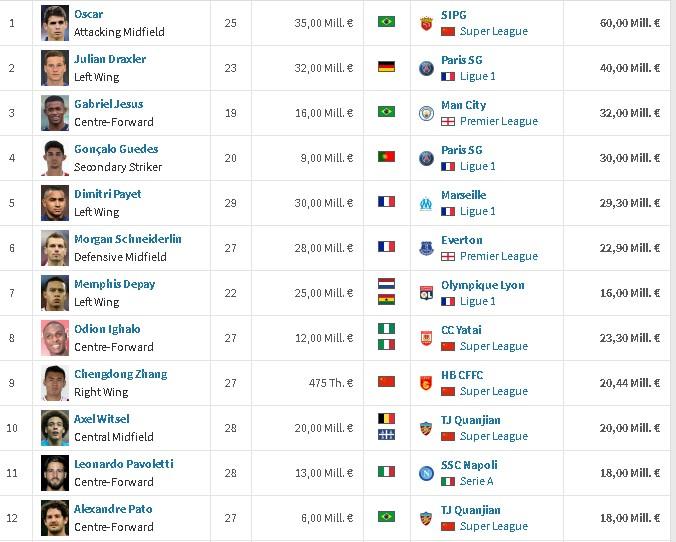Viewport: 676px width, 542px height.
Task: Open the TJ Quanjian link in Pato's row
Action: (471, 511)
